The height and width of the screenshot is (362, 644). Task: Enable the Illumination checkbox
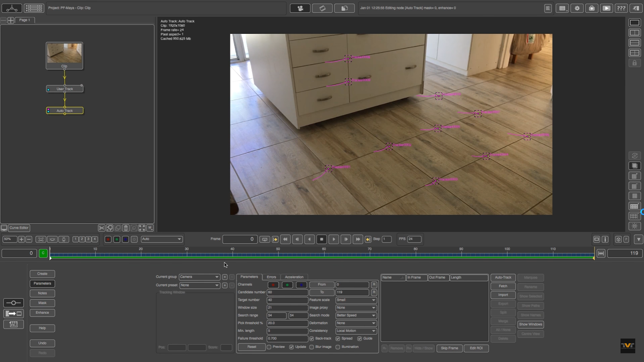click(338, 347)
